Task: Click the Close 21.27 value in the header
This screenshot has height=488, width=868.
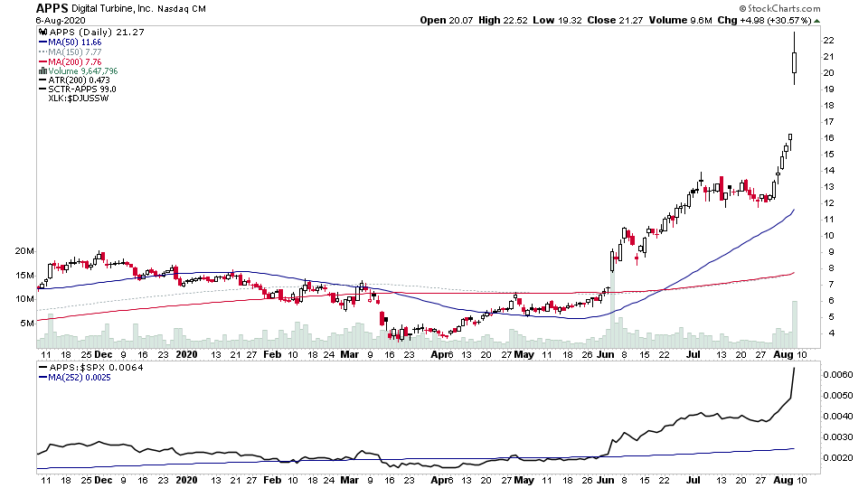Action: (615, 20)
